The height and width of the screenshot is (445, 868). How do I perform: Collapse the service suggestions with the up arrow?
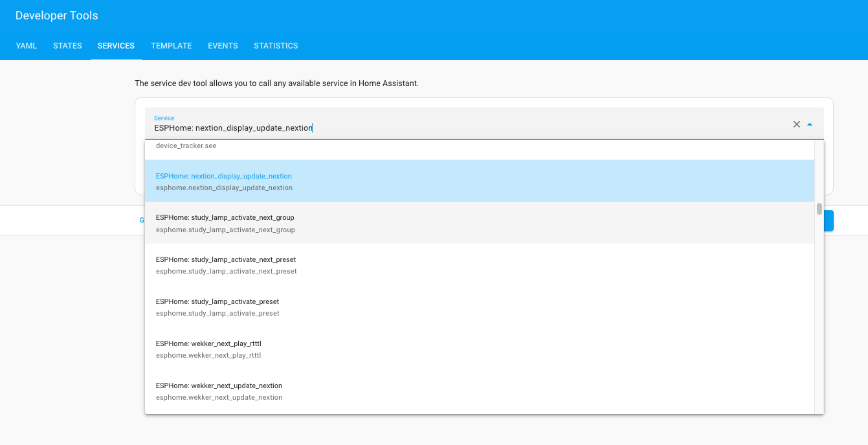coord(810,124)
